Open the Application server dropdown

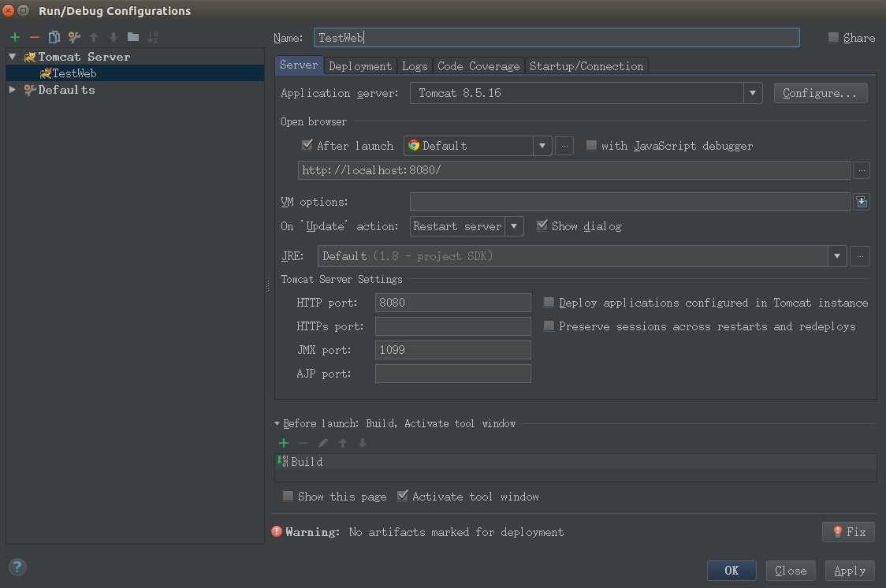coord(753,93)
